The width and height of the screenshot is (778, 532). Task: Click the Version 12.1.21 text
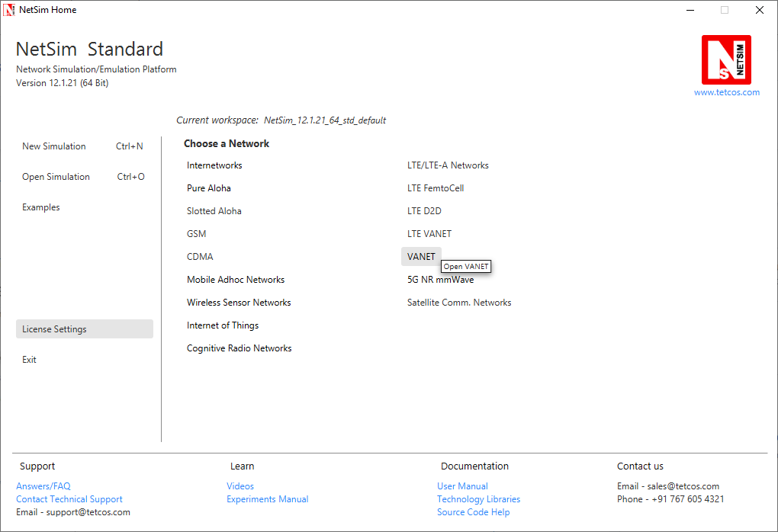point(62,83)
